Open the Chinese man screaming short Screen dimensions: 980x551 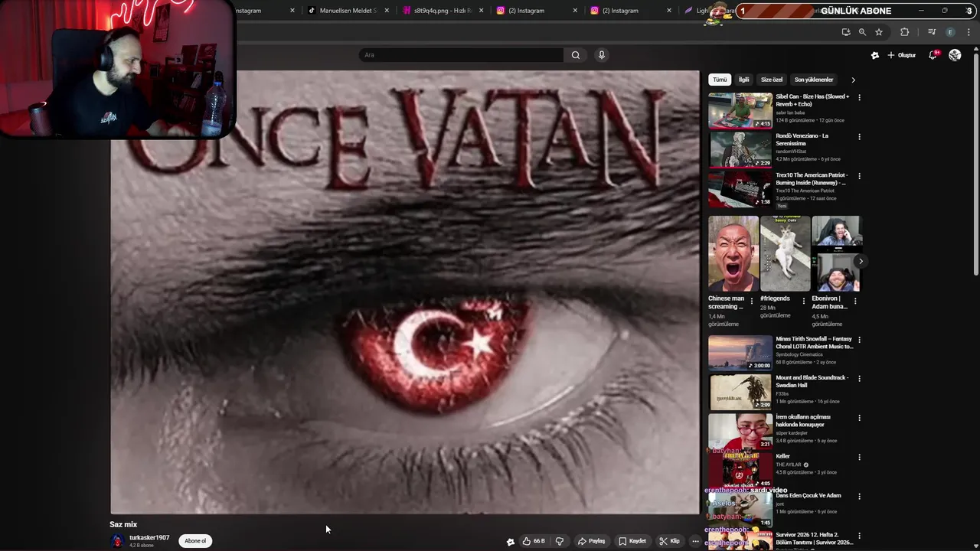733,254
